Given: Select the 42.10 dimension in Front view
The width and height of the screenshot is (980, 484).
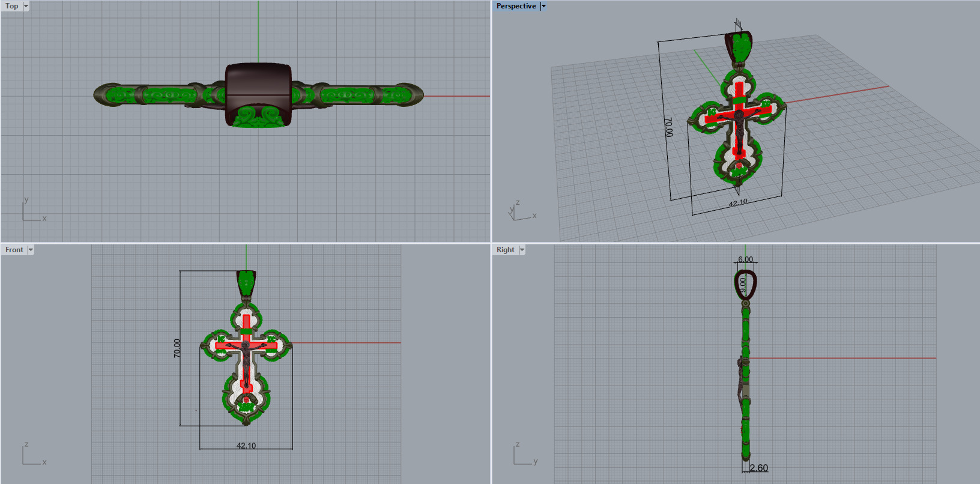Looking at the screenshot, I should click(x=246, y=446).
